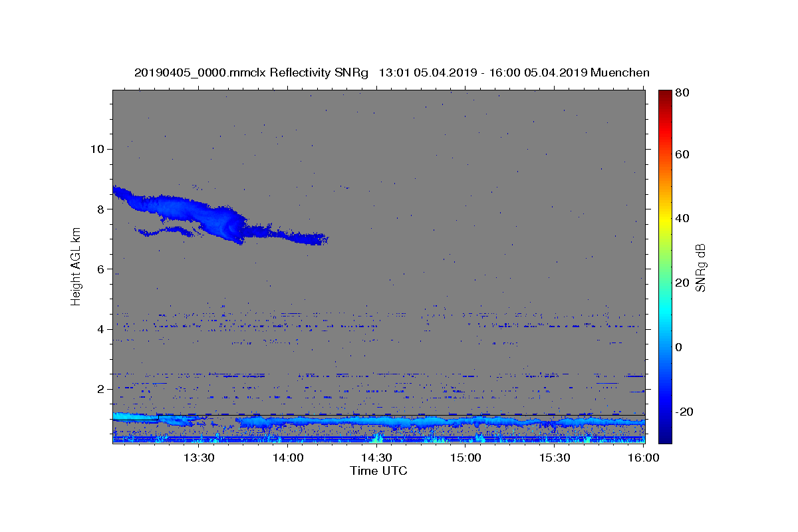Click the 14:00 time tick label

pyautogui.click(x=287, y=458)
